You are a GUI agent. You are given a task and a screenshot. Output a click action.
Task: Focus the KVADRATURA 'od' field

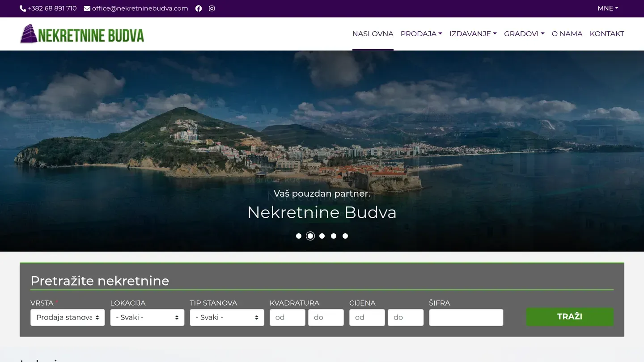point(288,317)
